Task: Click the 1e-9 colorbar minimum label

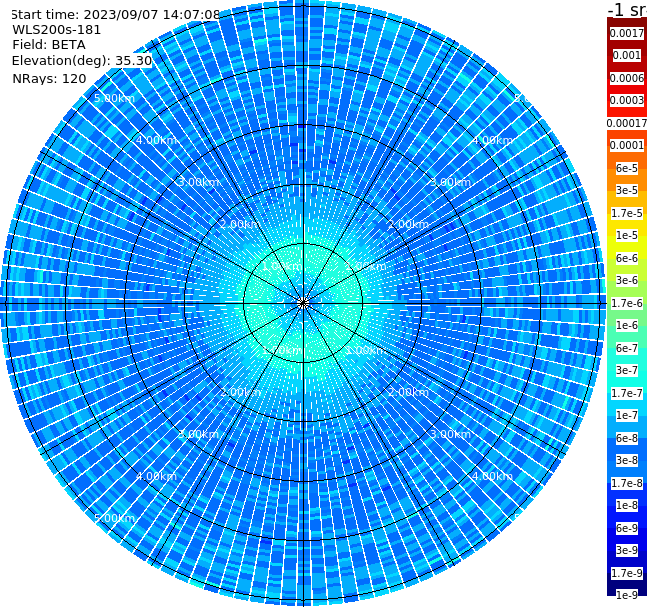Action: 627,595
